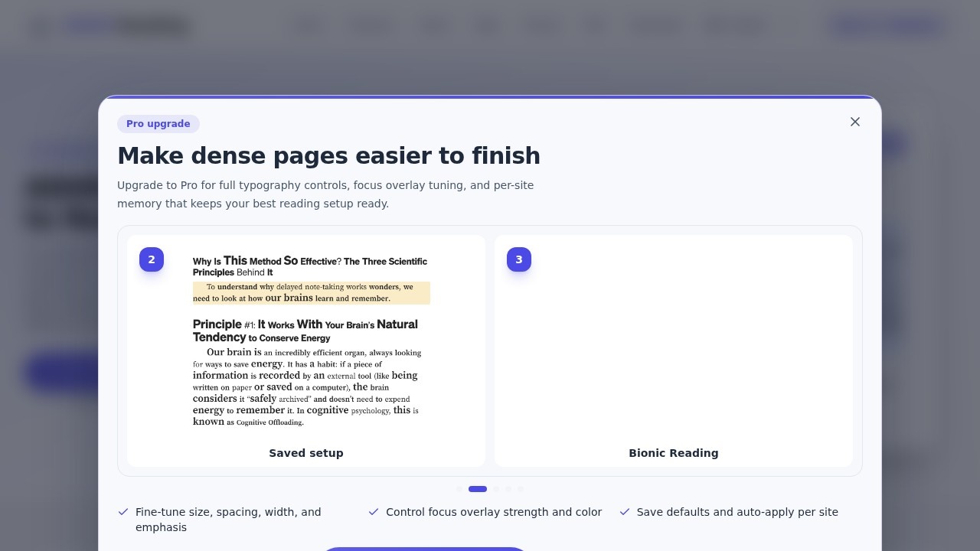Viewport: 980px width, 551px height.
Task: Click 'Save defaults and auto-apply per site'
Action: (737, 512)
